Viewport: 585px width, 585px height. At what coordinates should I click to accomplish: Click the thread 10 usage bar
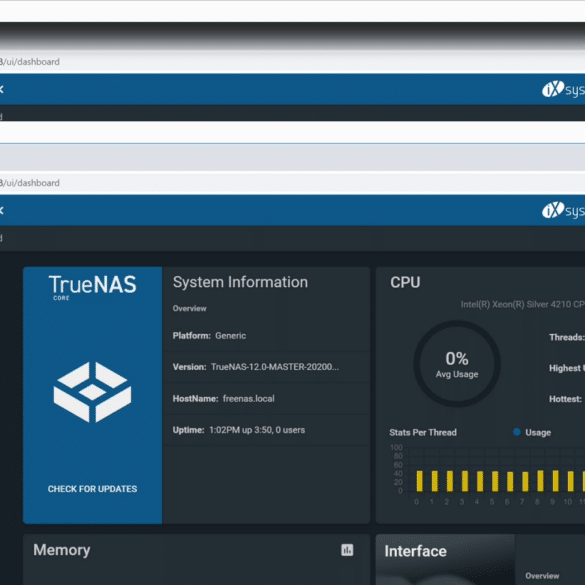pos(570,481)
